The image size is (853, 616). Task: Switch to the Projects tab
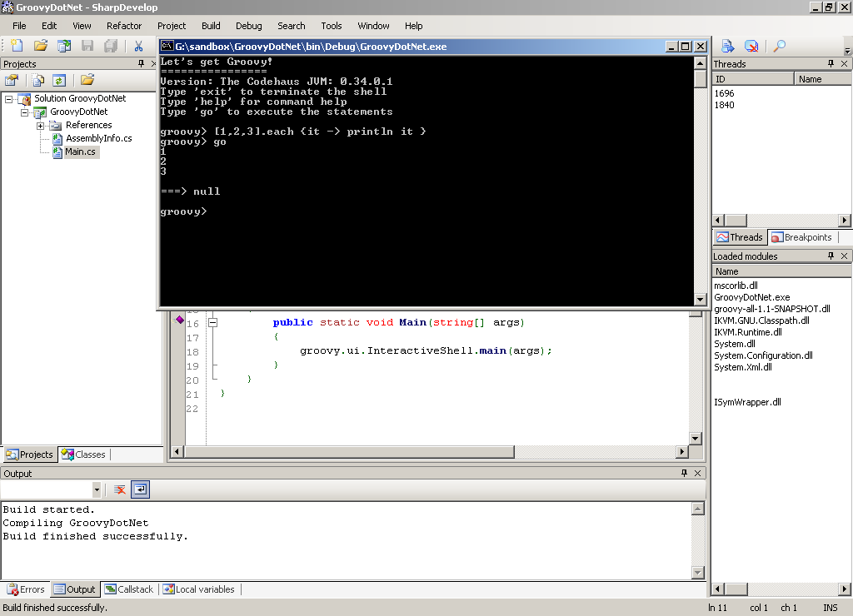tap(30, 455)
